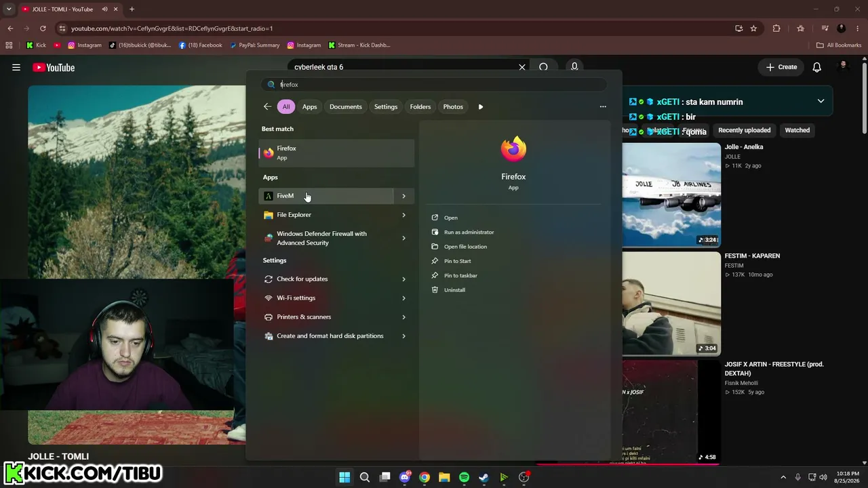
Task: Open the taskbar Search icon
Action: tap(365, 477)
